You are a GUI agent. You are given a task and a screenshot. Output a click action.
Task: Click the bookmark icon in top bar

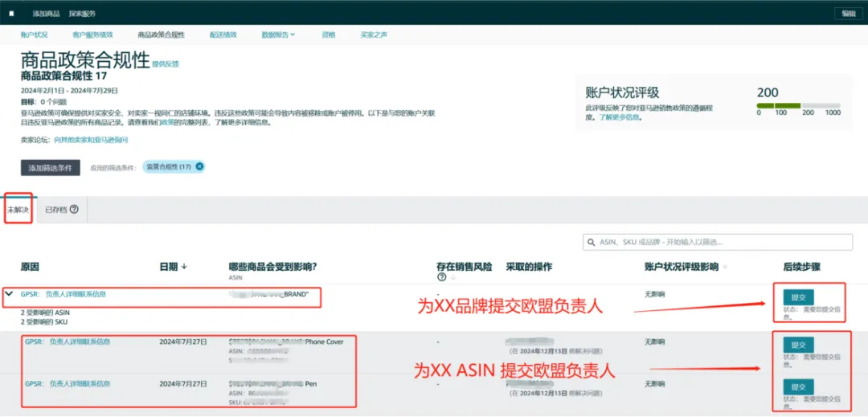[11, 14]
